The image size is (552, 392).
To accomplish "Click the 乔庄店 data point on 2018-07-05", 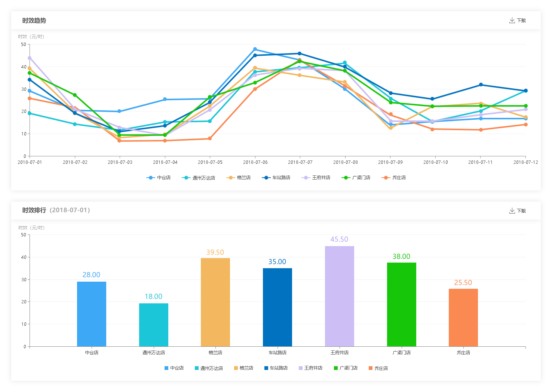I will point(210,139).
